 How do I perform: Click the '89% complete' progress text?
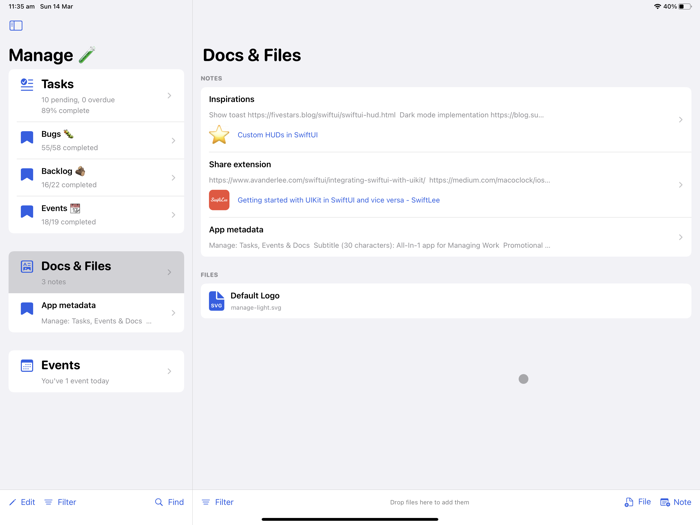(65, 111)
